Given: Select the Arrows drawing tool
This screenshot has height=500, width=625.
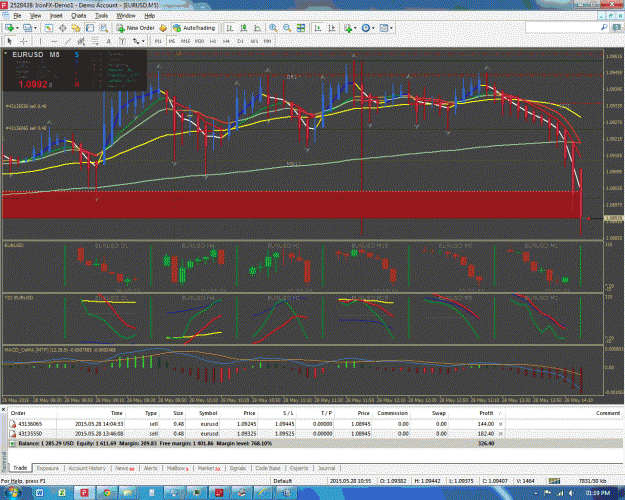Looking at the screenshot, I should coord(136,41).
